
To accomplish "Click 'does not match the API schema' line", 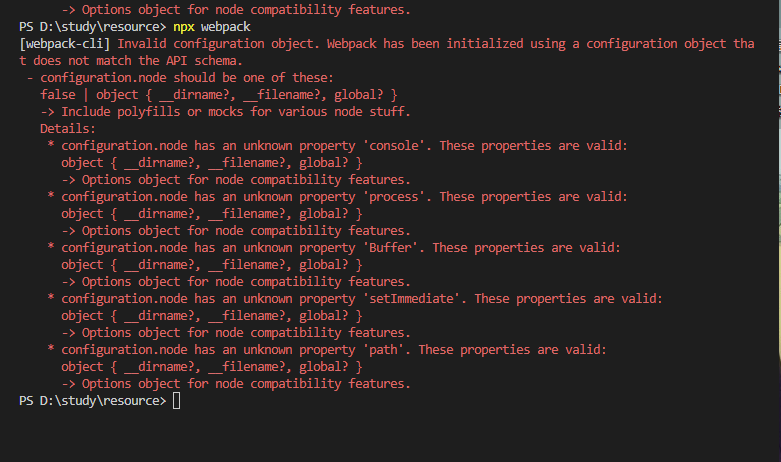I will coord(135,60).
